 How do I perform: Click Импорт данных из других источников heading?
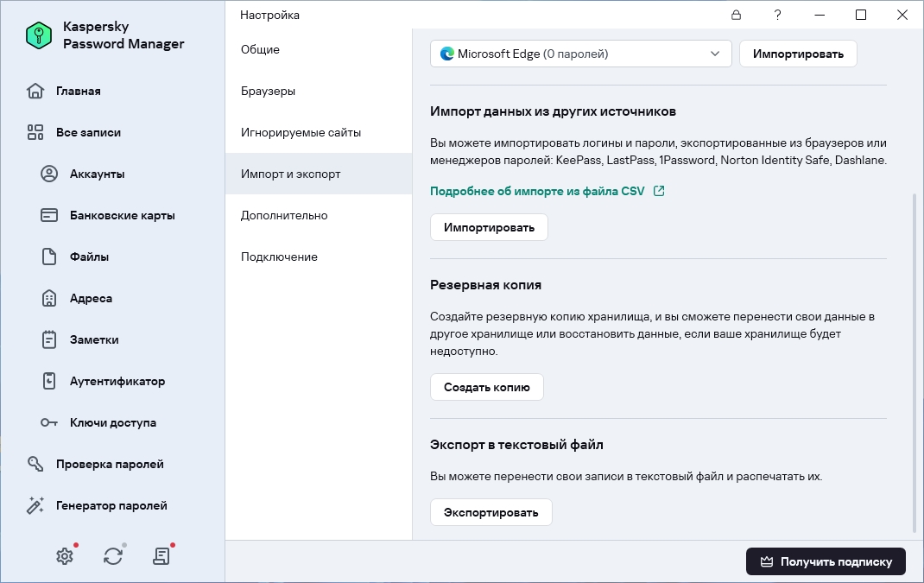click(x=553, y=111)
